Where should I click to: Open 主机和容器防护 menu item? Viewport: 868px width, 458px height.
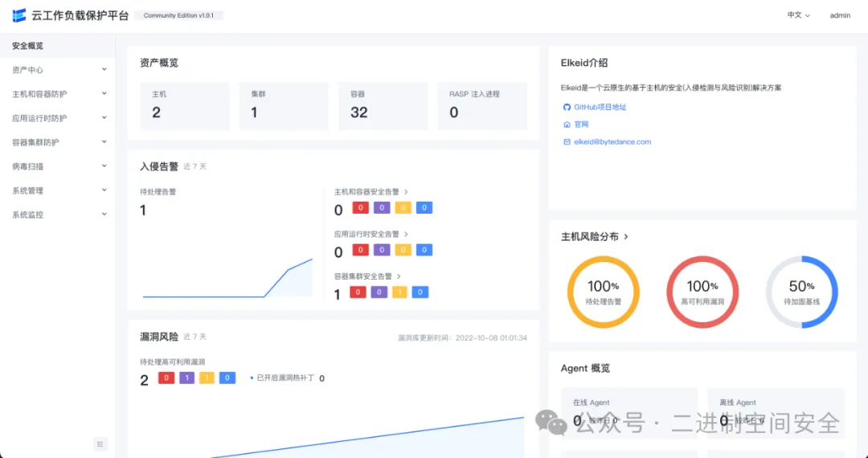[56, 94]
